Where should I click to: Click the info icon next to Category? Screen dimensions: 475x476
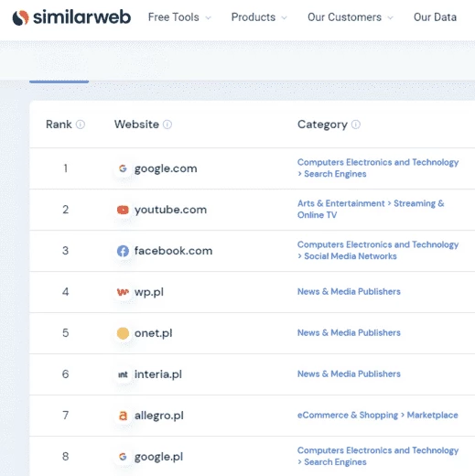pyautogui.click(x=356, y=124)
